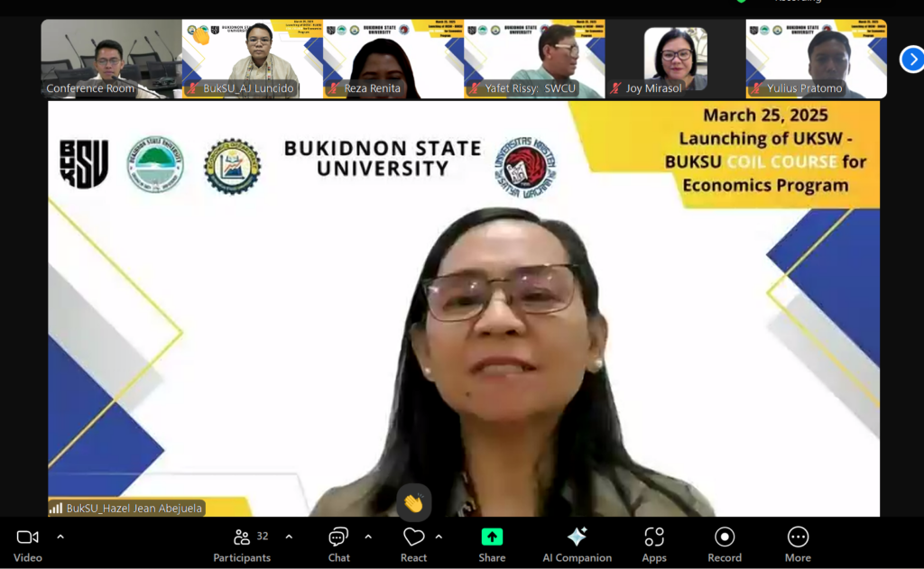Image resolution: width=924 pixels, height=569 pixels.
Task: Select Joy Mirasol video thumbnail
Action: 675,59
